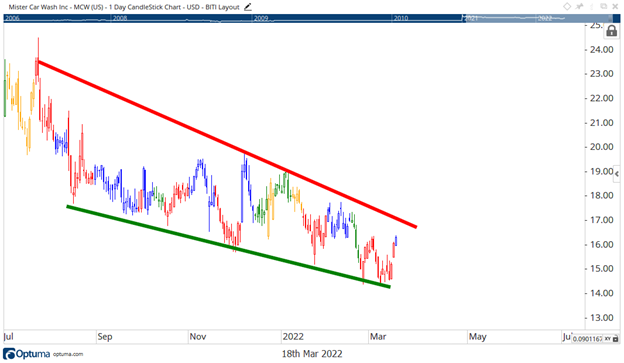Click the 24.00 price label
Image resolution: width=624 pixels, height=363 pixels.
pyautogui.click(x=601, y=49)
